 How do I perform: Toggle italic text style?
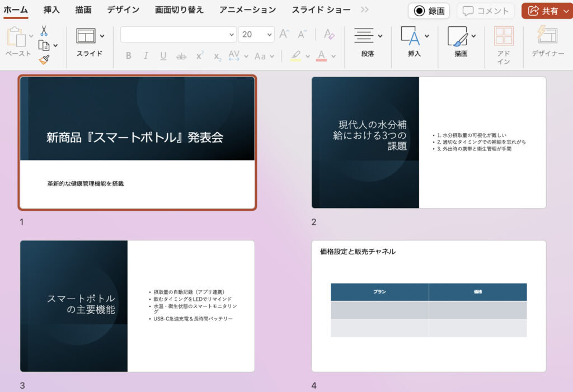click(146, 56)
